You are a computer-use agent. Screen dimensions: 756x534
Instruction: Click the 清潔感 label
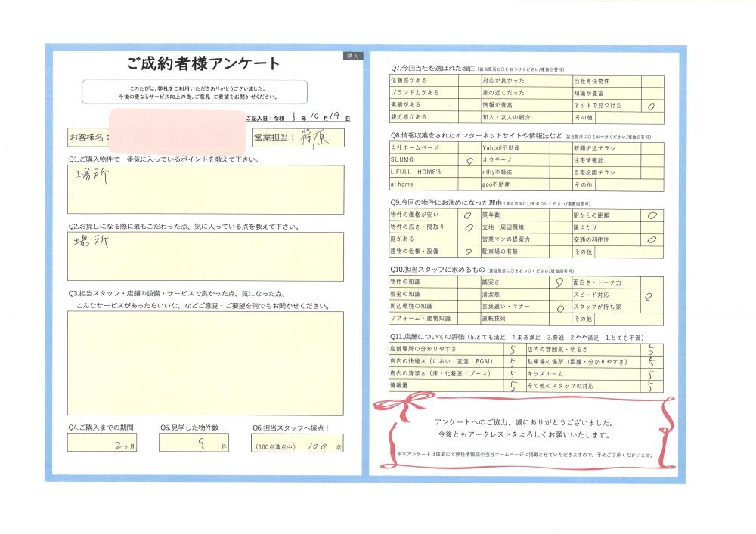[x=491, y=295]
